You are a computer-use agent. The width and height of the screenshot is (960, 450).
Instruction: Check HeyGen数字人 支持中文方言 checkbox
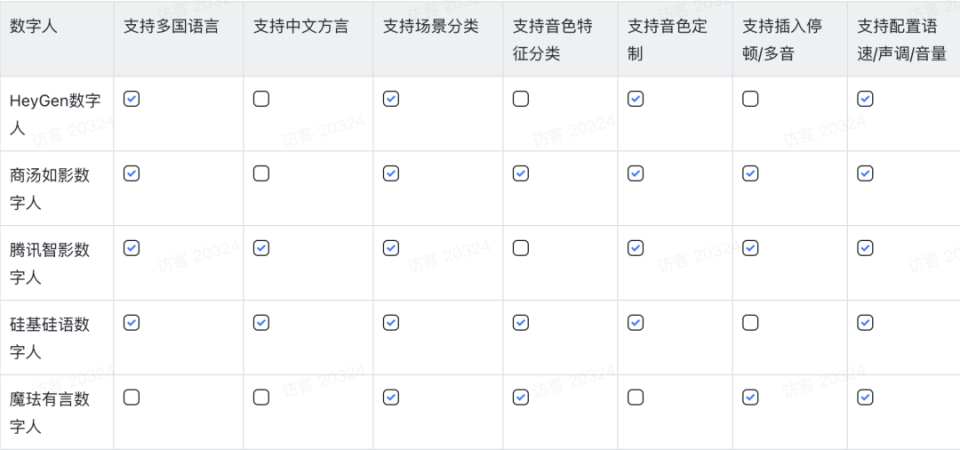(261, 99)
